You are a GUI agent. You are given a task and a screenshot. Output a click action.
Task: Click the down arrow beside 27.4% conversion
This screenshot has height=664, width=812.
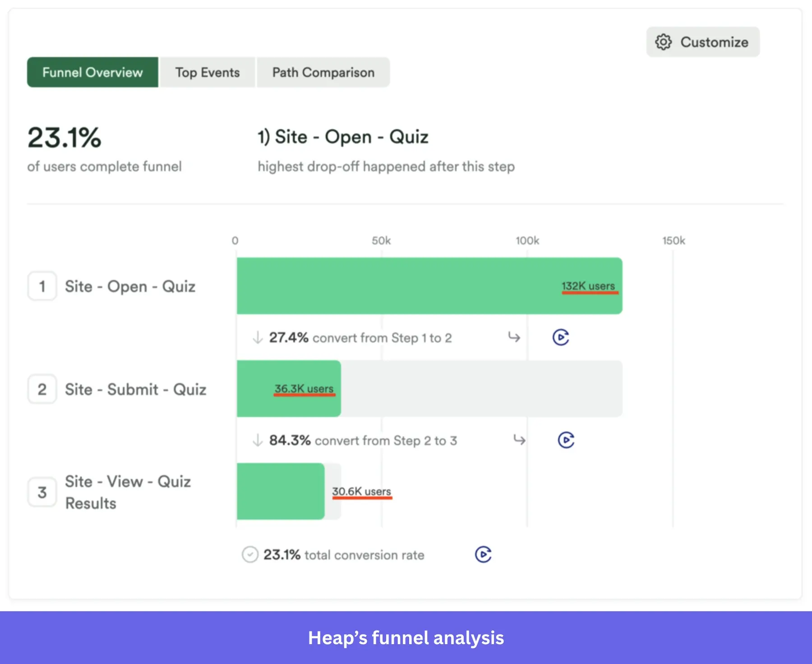pos(257,337)
